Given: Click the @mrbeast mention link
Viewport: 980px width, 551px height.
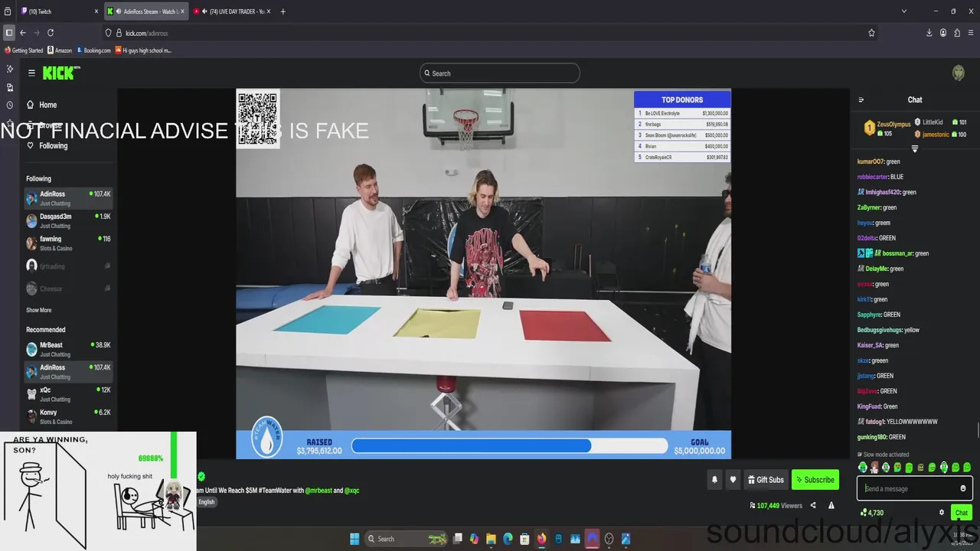Looking at the screenshot, I should tap(318, 491).
